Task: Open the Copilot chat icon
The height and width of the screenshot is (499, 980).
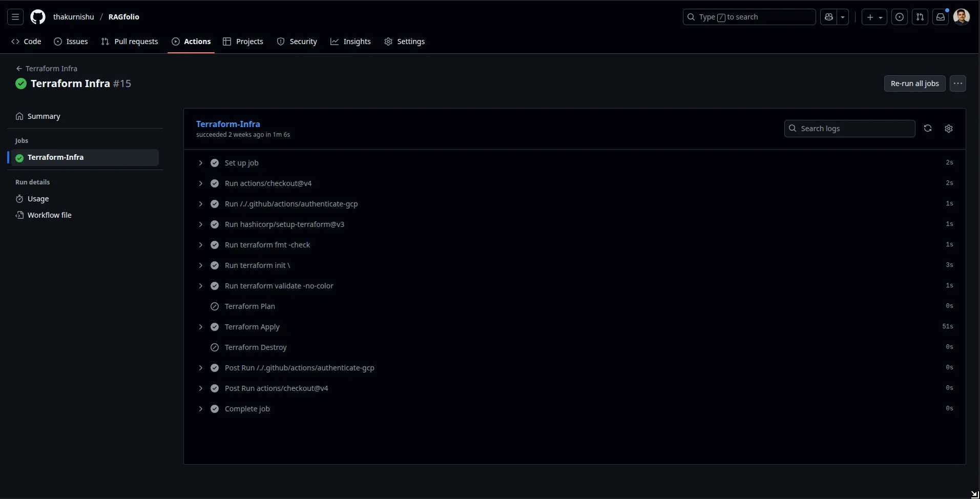Action: pyautogui.click(x=829, y=17)
